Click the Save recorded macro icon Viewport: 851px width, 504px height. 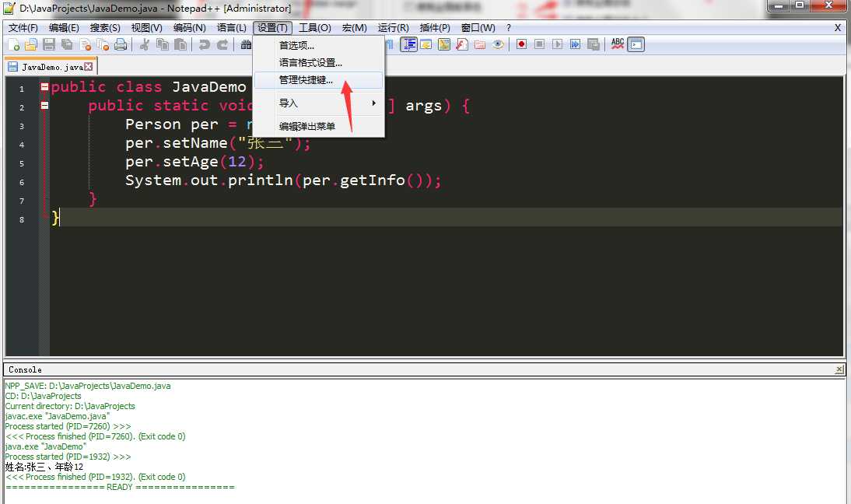pos(594,44)
